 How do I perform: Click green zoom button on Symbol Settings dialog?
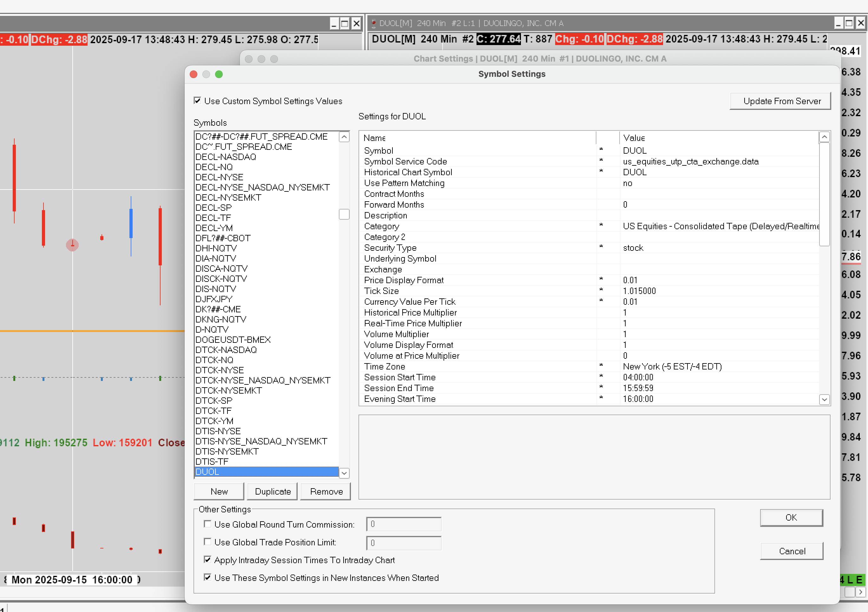click(x=219, y=74)
